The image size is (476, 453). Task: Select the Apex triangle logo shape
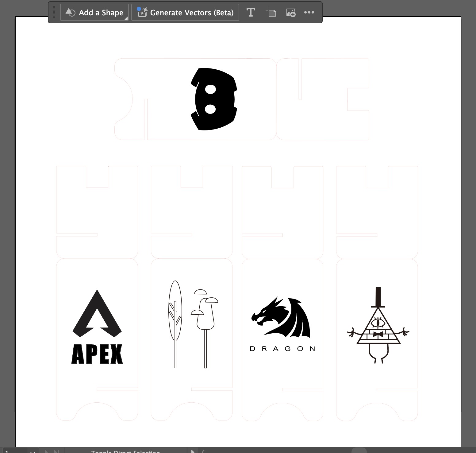(97, 313)
